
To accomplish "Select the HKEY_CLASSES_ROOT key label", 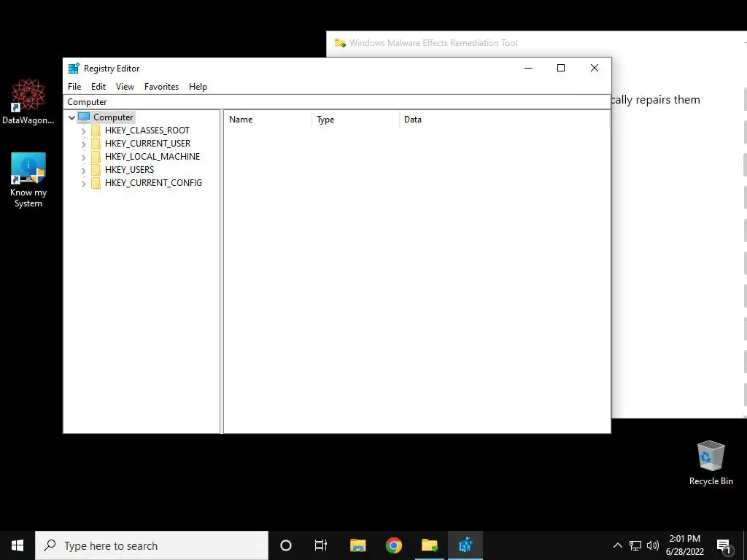I will tap(147, 131).
